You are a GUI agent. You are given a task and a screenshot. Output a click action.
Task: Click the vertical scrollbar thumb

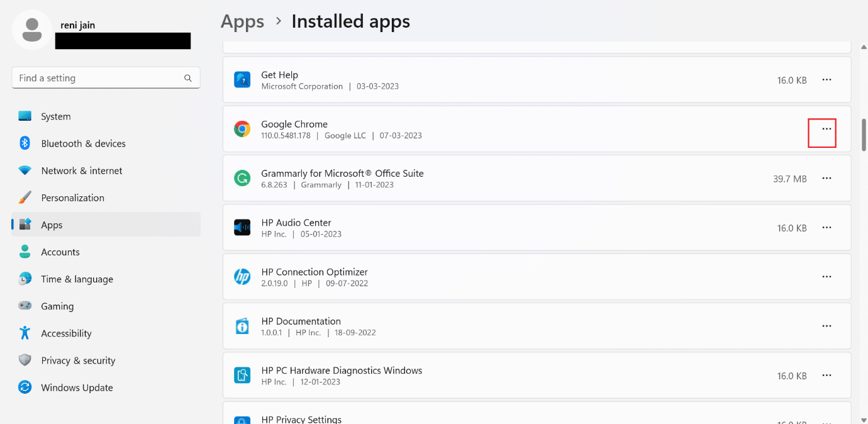pos(864,134)
